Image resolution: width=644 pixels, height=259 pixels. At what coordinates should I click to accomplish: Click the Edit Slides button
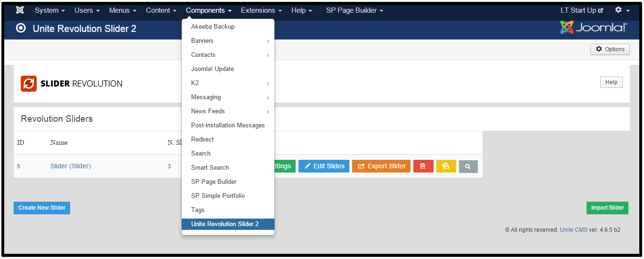[x=324, y=166]
